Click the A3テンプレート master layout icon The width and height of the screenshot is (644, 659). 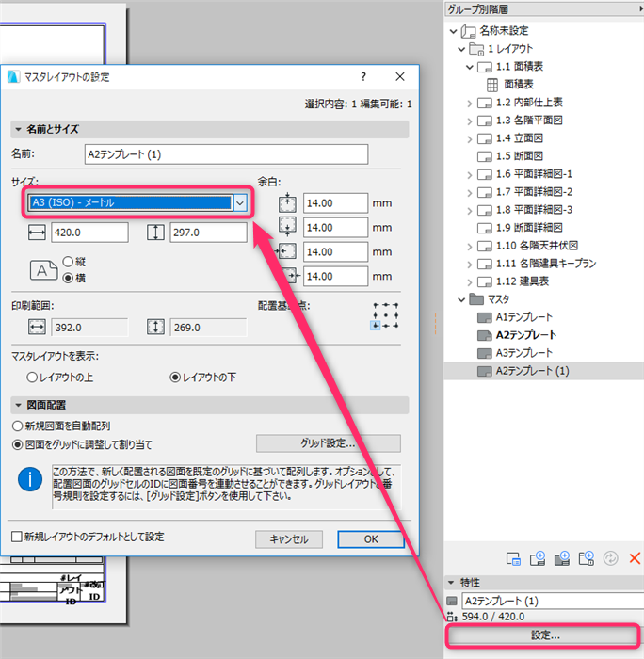pos(484,353)
